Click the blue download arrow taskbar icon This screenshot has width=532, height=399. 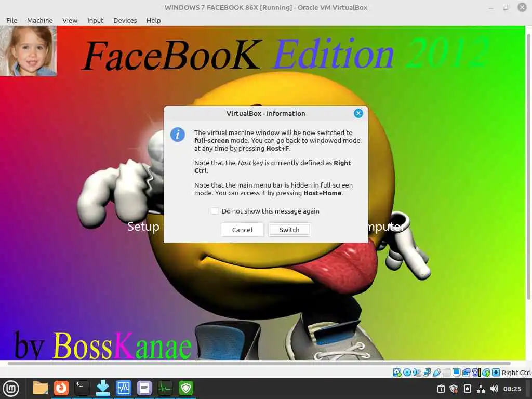click(102, 389)
